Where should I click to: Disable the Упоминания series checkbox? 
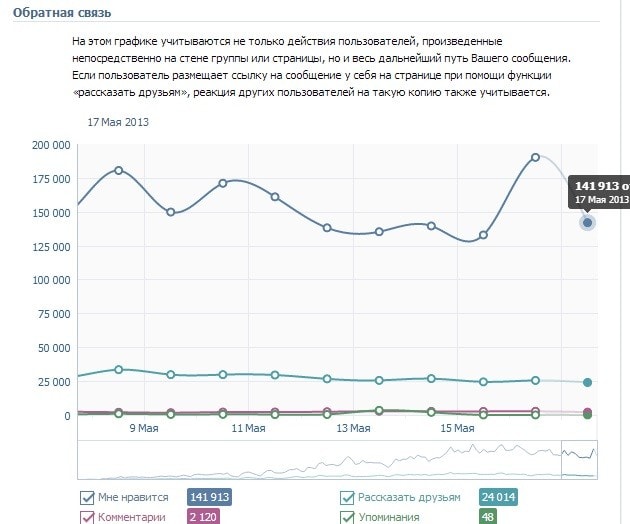(348, 517)
